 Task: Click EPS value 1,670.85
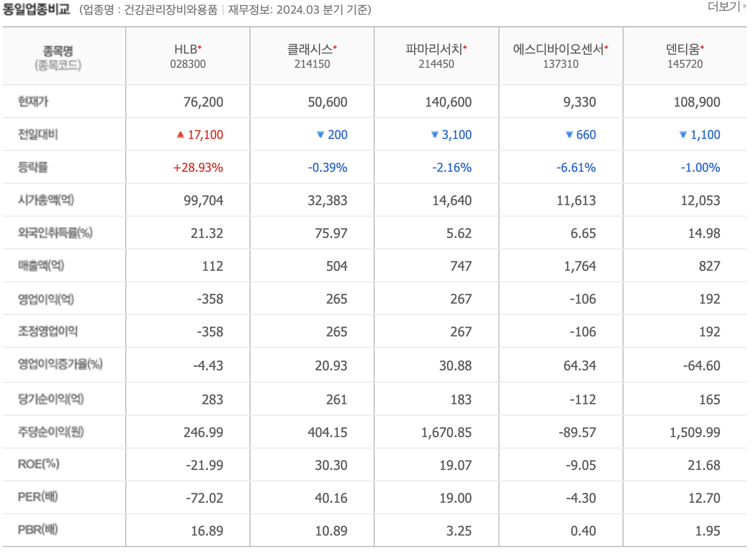point(446,433)
